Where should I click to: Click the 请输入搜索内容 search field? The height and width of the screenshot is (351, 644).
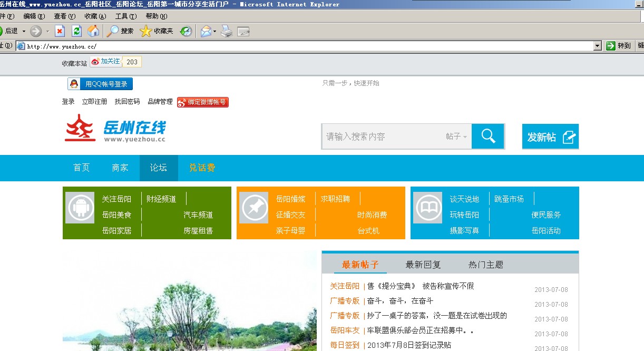(x=382, y=136)
